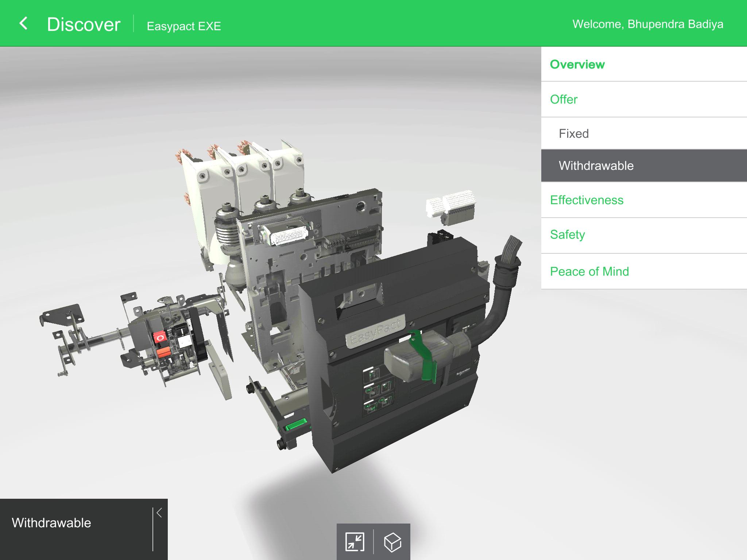Click the fit-to-view arrows icon at bottom
The width and height of the screenshot is (747, 560).
355,542
